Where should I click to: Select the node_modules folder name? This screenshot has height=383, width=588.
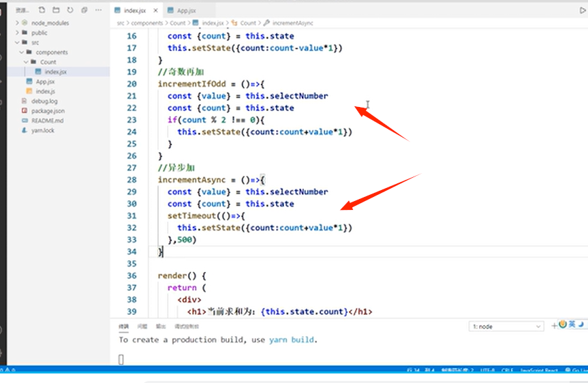tap(50, 23)
